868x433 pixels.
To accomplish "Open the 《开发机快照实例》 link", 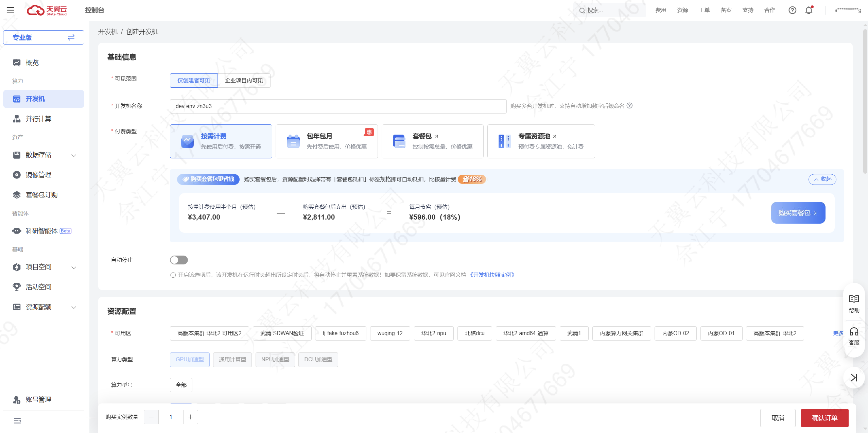I will pyautogui.click(x=492, y=275).
